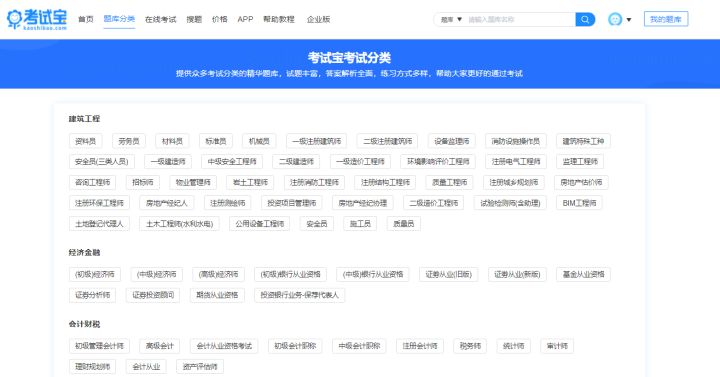The width and height of the screenshot is (720, 377).
Task: Open 帮助教程 in the navigation bar
Action: tap(278, 19)
